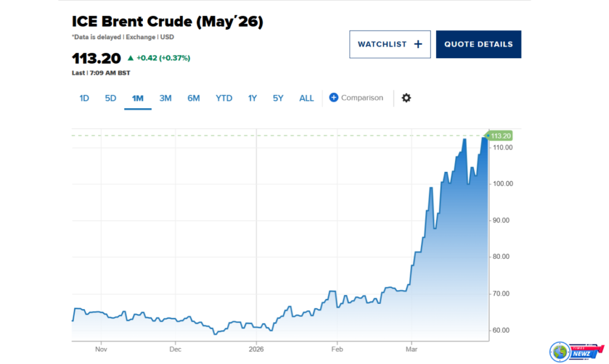
Task: Open the chart settings gear icon
Action: tap(406, 98)
